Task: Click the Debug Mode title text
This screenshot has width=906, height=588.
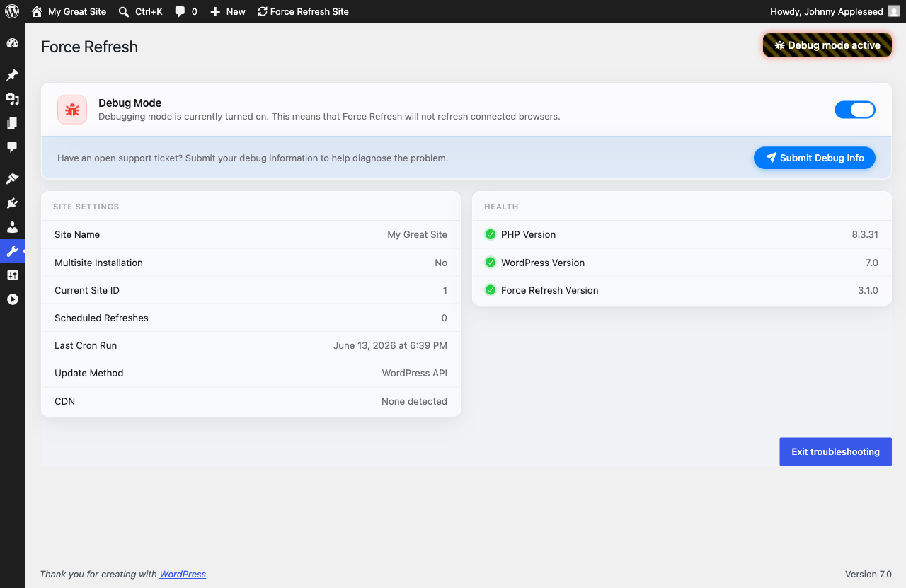Action: click(x=130, y=103)
